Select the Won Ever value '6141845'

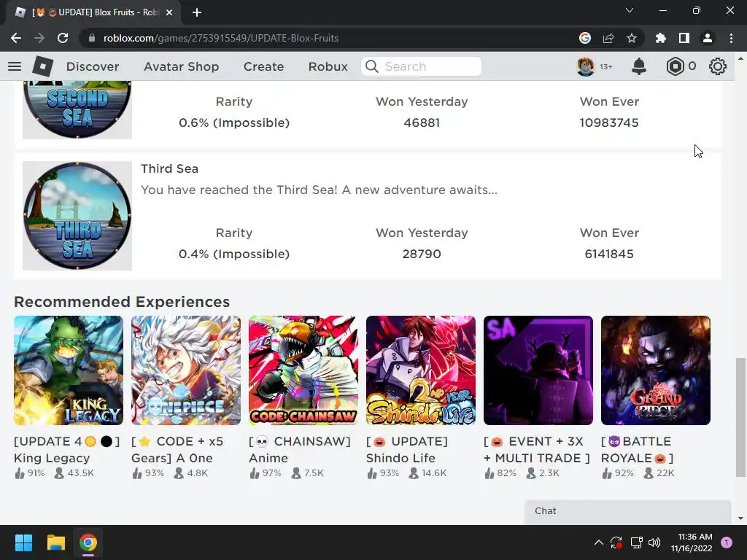click(609, 254)
